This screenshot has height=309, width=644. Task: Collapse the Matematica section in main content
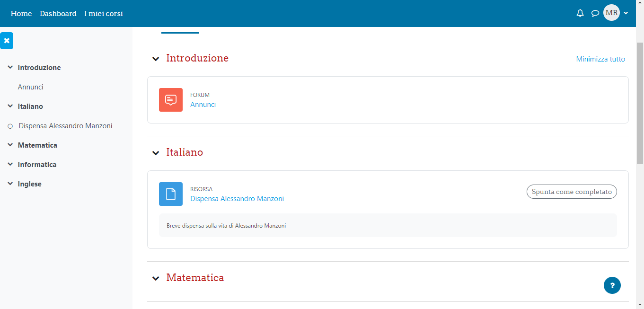155,278
